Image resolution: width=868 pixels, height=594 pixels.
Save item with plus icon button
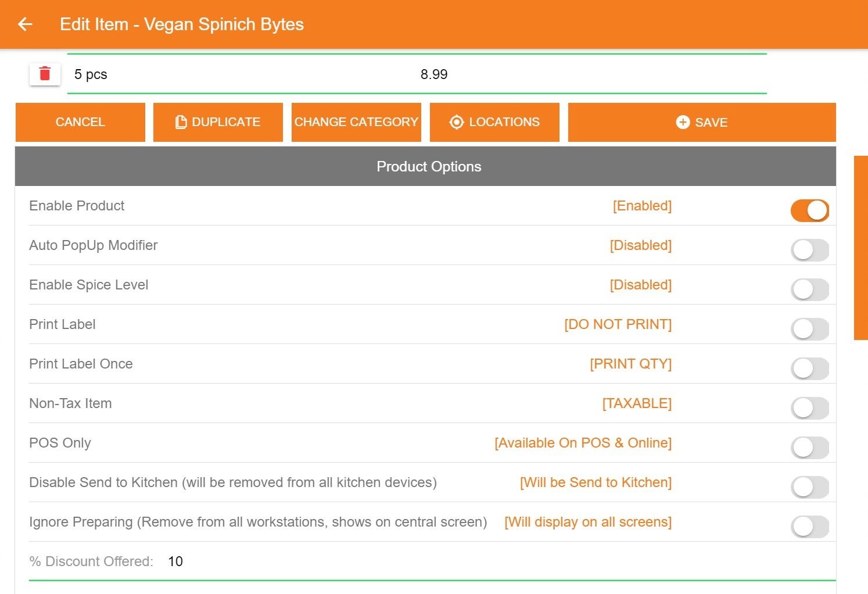[x=702, y=122]
